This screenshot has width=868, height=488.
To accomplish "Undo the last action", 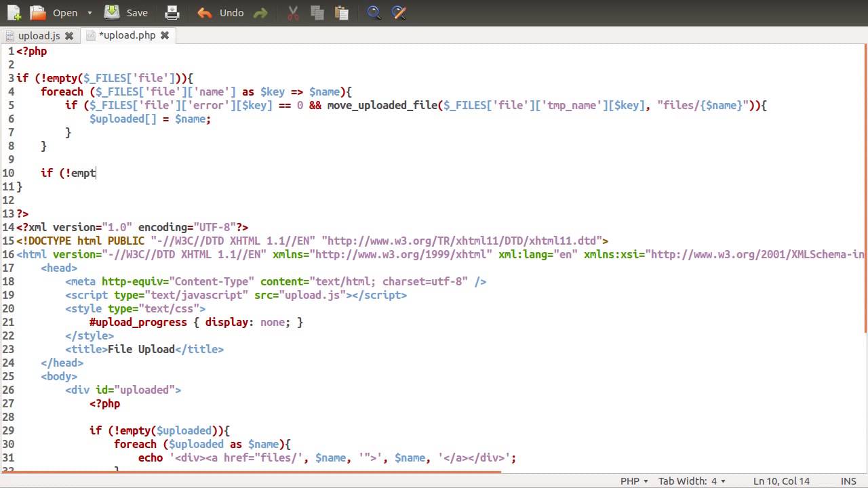I will 220,12.
